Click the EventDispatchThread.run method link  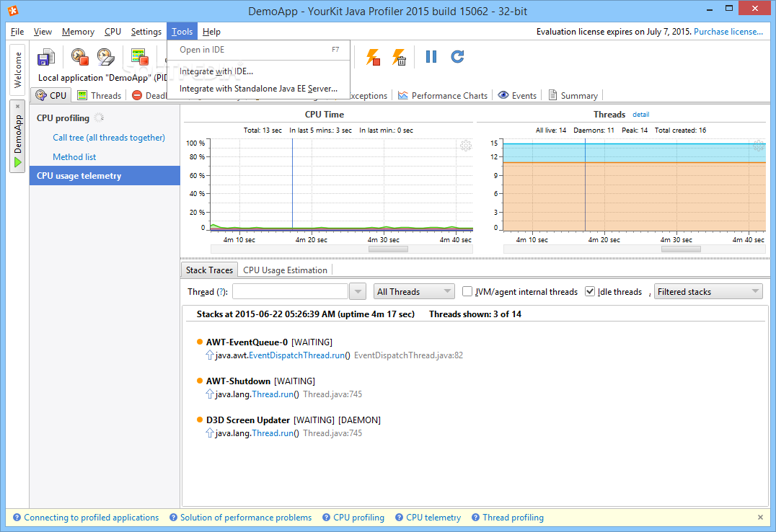pos(296,355)
